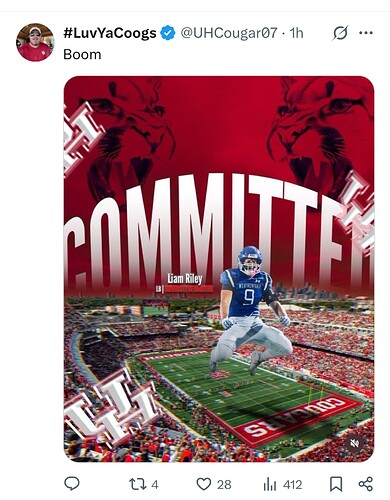Bookmark this post
The image size is (390, 500).
tap(336, 484)
